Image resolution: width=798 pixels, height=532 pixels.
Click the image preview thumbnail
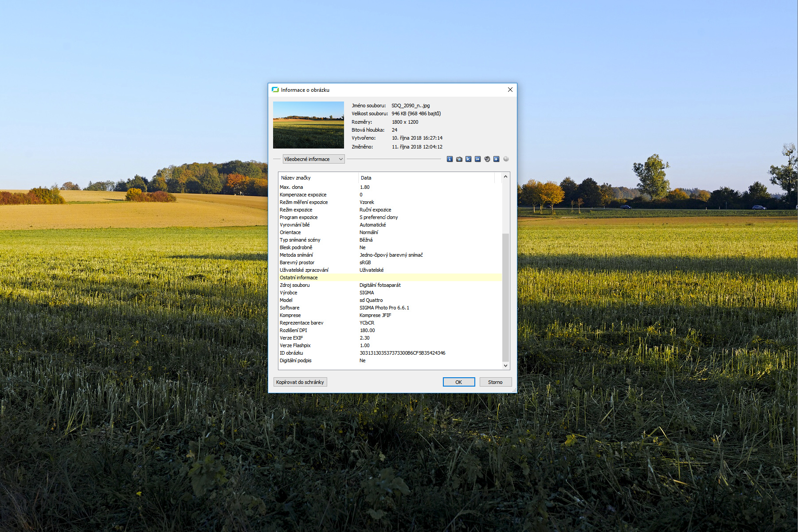[309, 125]
